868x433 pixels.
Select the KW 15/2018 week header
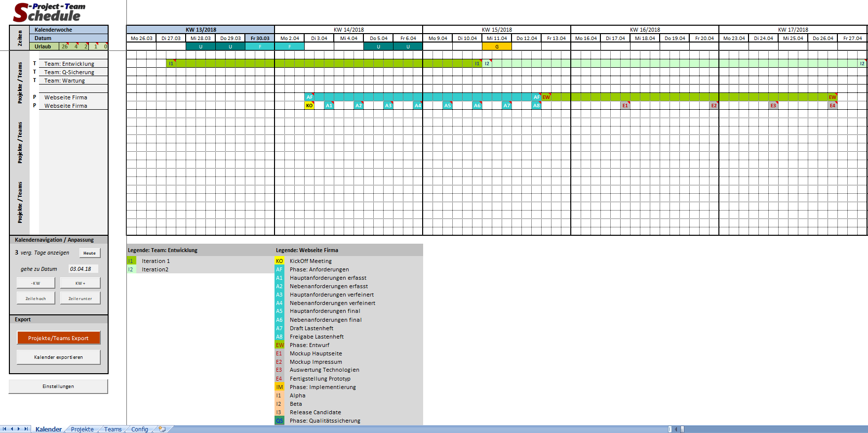497,30
